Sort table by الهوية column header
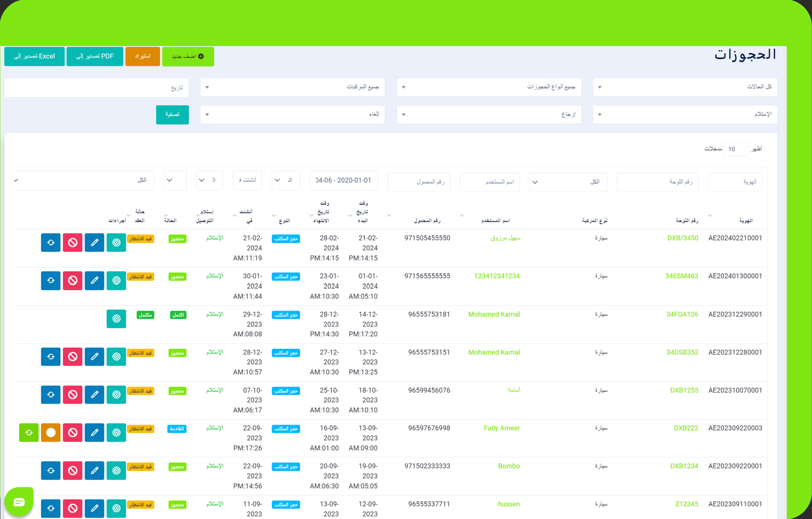Screen dimensions: 812x519 coord(745,220)
